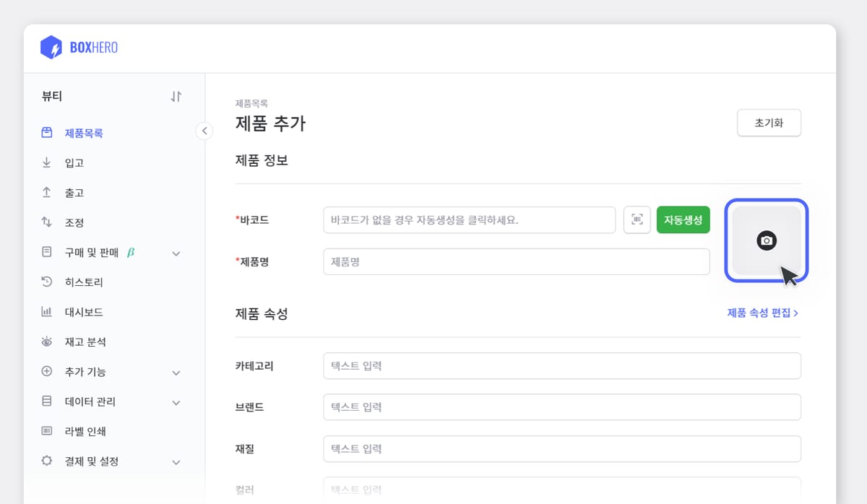Open 제품 속성 편집 to edit attributes

761,313
